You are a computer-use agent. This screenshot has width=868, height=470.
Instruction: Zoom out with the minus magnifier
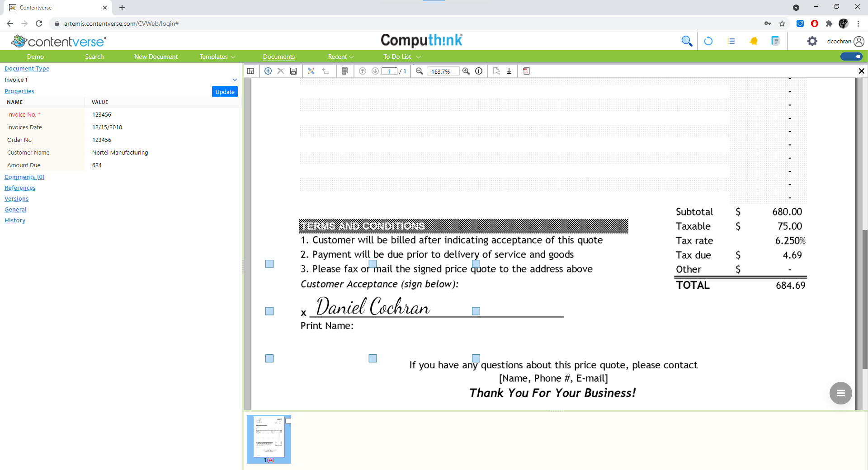pyautogui.click(x=420, y=71)
